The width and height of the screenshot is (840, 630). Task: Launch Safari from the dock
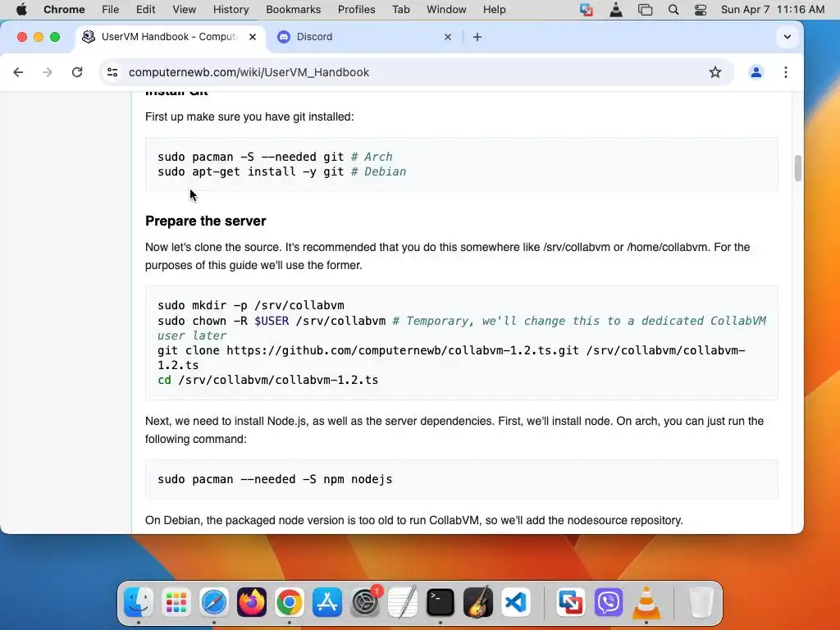[x=214, y=602]
